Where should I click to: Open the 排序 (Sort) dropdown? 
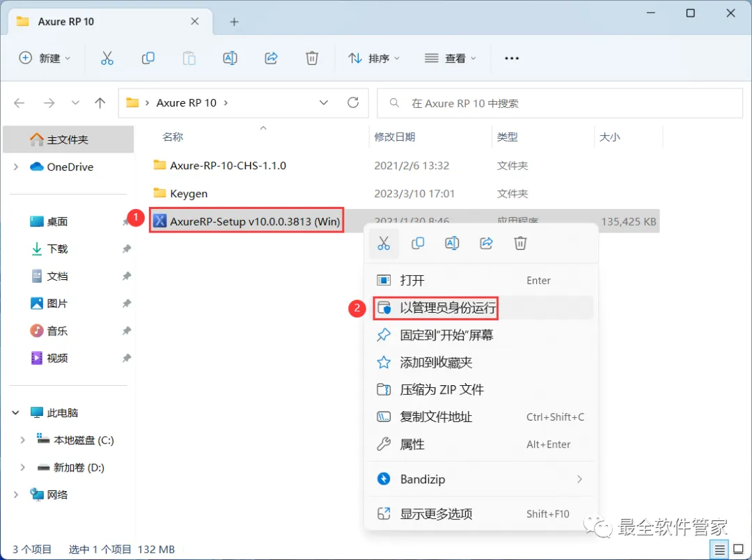click(x=374, y=58)
